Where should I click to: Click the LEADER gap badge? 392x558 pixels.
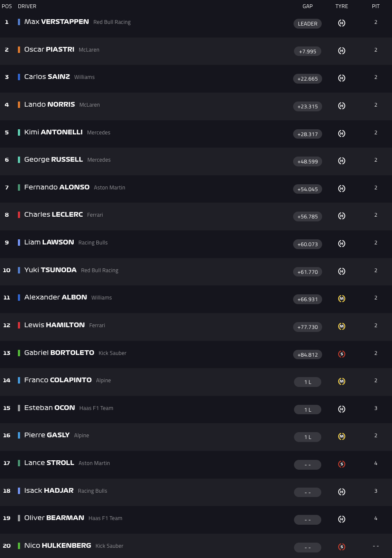[308, 24]
